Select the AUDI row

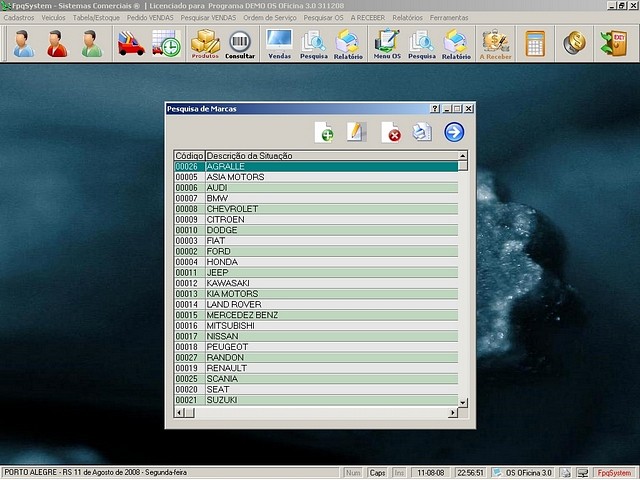coord(316,187)
